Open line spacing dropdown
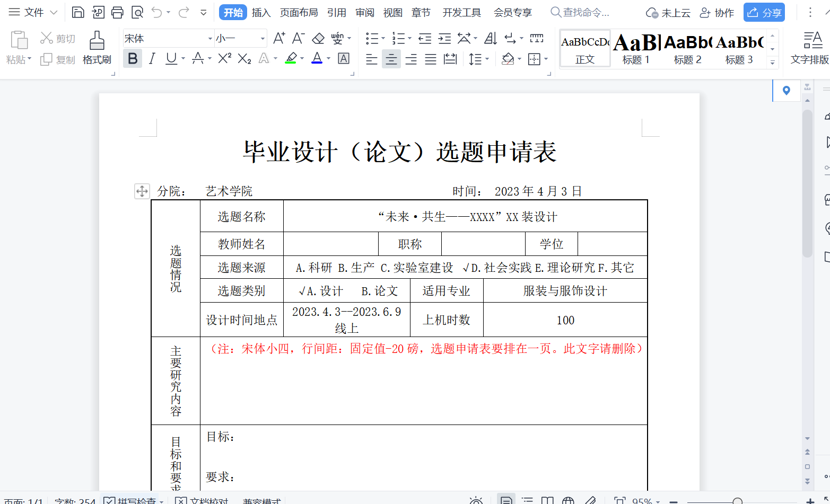This screenshot has width=830, height=504. pos(478,59)
